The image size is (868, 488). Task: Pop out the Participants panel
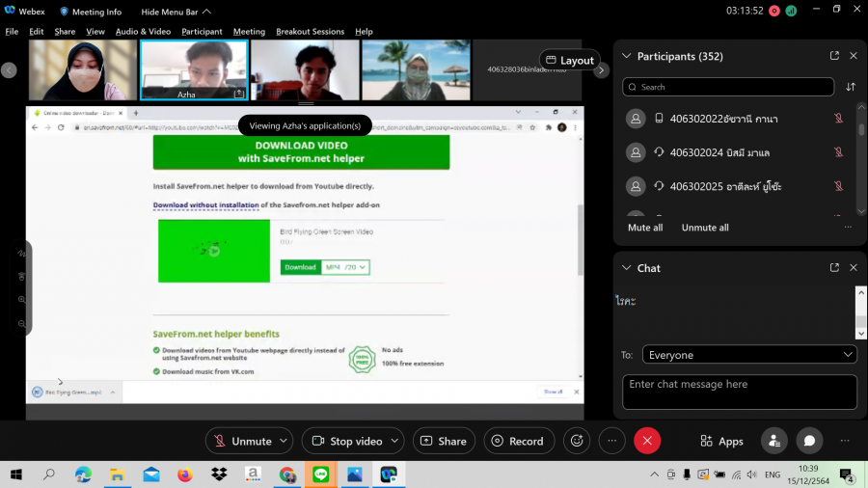click(x=834, y=56)
